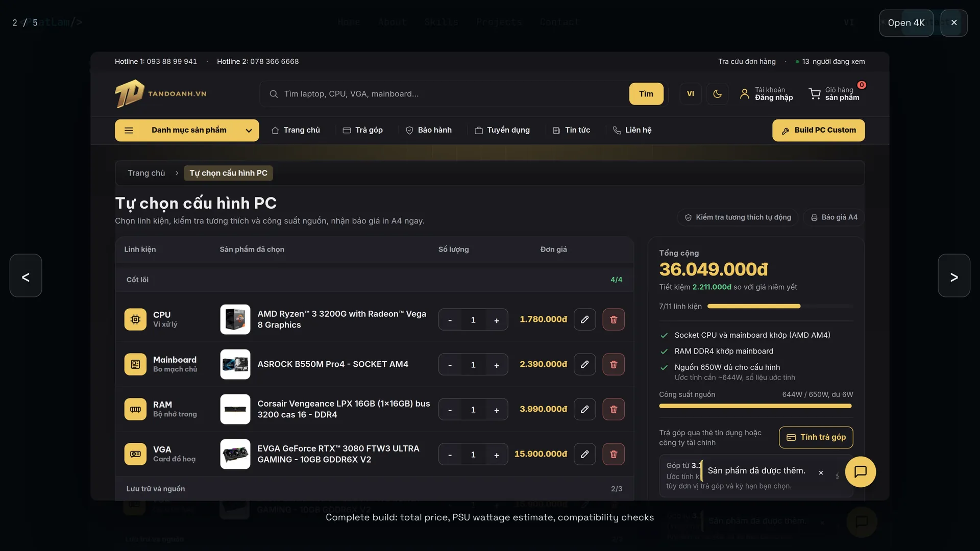The height and width of the screenshot is (551, 980).
Task: Expand Danh mục sản phẩm dropdown
Action: pos(187,130)
